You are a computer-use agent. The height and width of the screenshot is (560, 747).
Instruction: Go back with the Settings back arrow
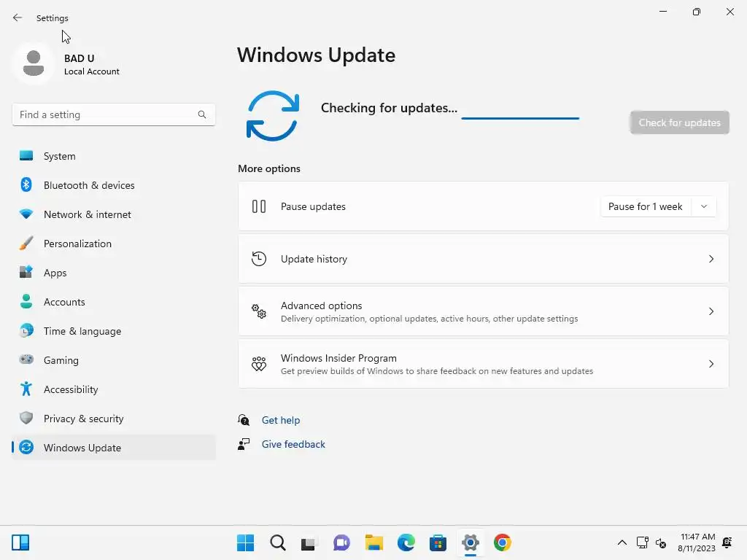(x=18, y=17)
